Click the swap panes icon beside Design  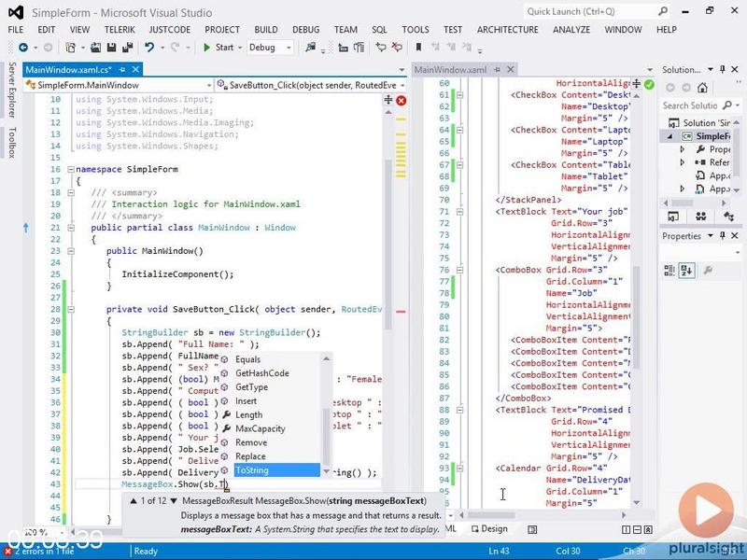(532, 529)
